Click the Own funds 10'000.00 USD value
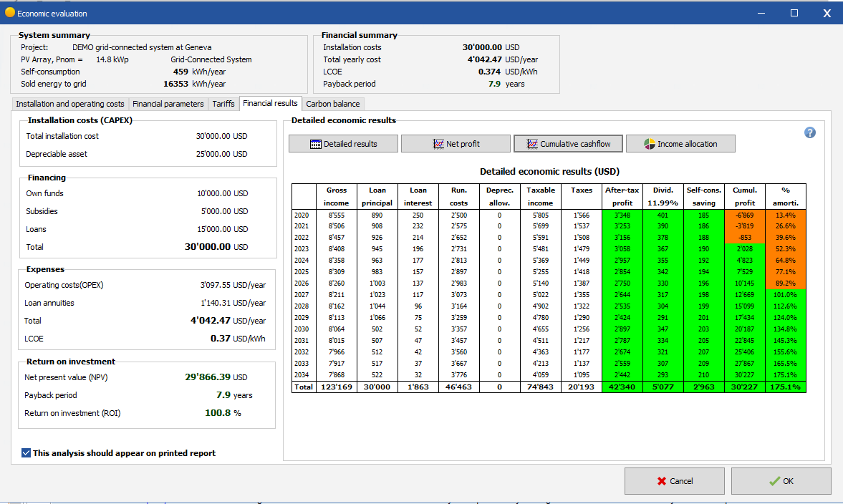The height and width of the screenshot is (504, 843). (222, 193)
